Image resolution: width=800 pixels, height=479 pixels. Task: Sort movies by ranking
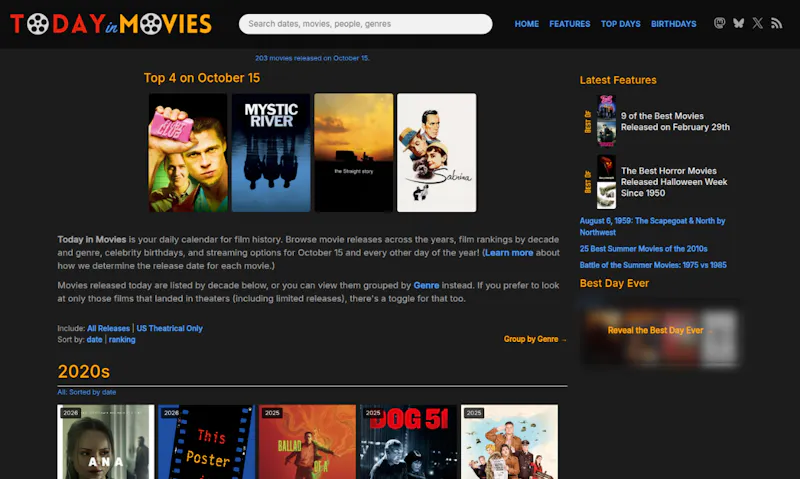pos(122,340)
